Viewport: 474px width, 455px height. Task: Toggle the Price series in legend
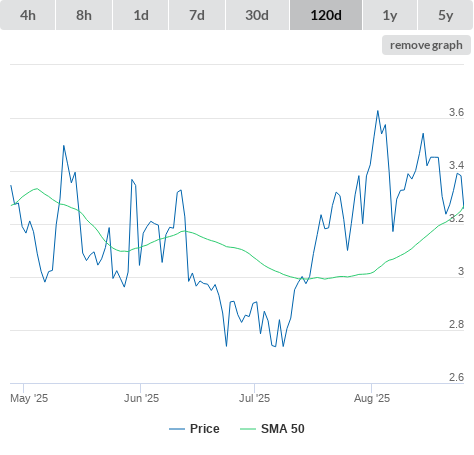click(x=205, y=429)
